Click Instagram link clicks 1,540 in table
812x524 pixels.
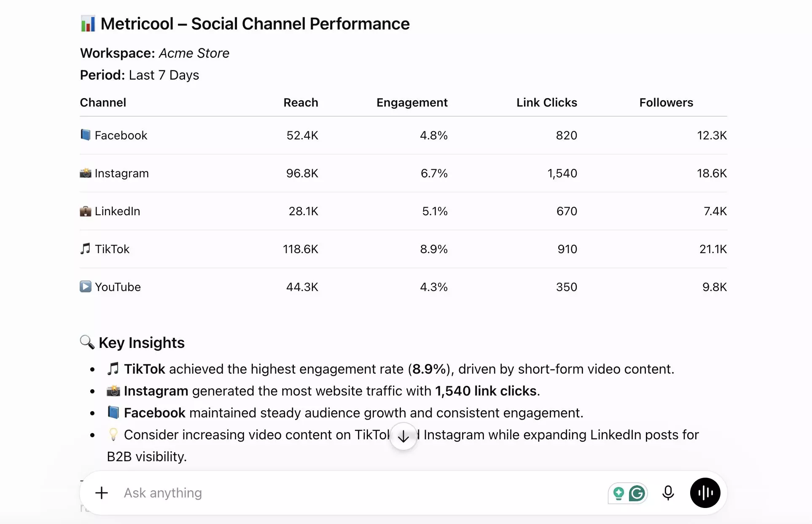[x=562, y=173]
